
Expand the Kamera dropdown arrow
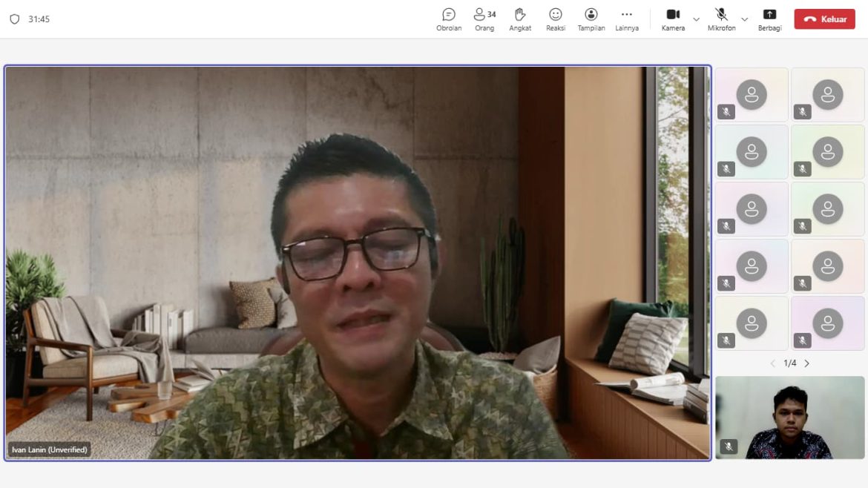coord(696,19)
